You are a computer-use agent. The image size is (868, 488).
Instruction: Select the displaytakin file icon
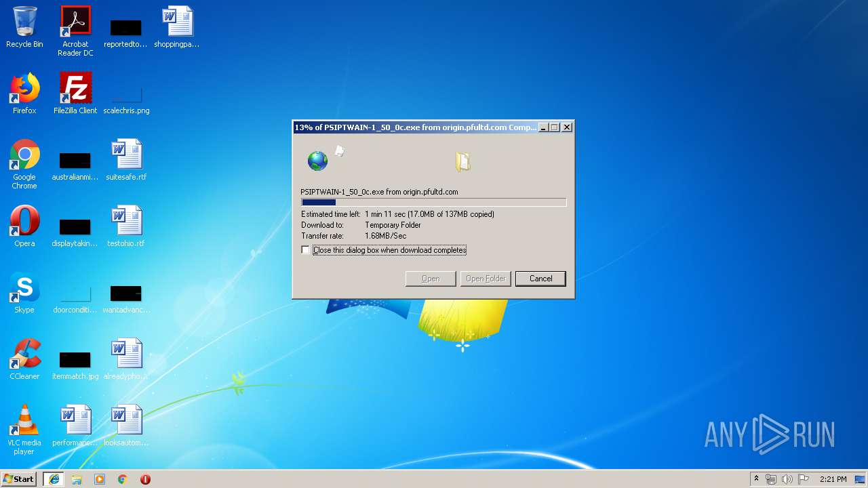(x=75, y=231)
